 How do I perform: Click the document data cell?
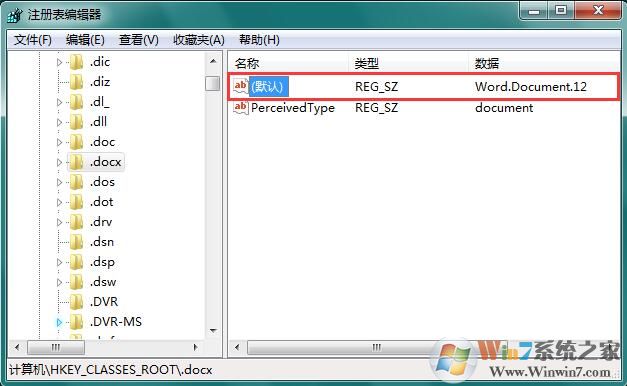pyautogui.click(x=504, y=108)
